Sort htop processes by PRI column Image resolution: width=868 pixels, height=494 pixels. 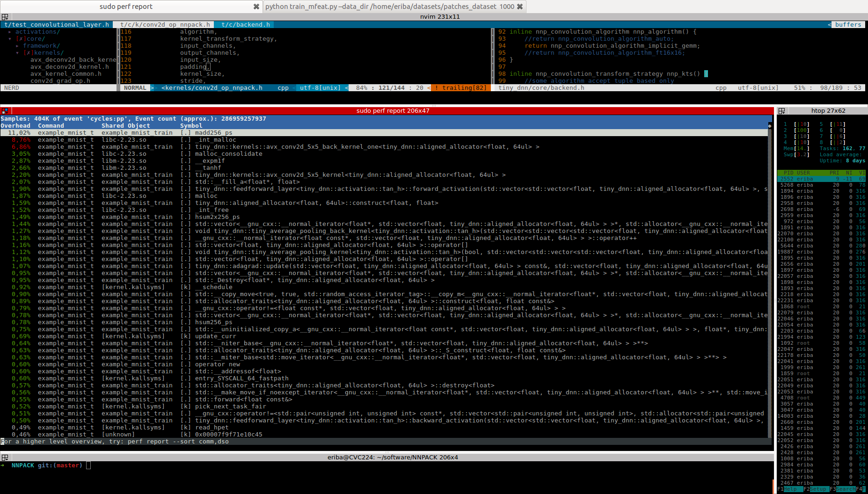point(834,173)
